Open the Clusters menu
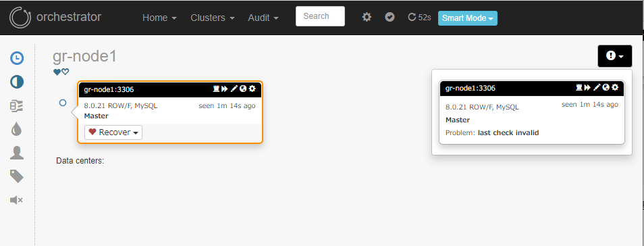This screenshot has height=246, width=644. coord(213,18)
